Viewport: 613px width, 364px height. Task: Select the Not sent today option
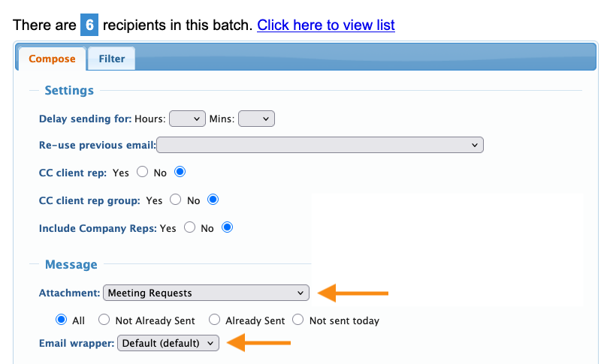(x=298, y=320)
